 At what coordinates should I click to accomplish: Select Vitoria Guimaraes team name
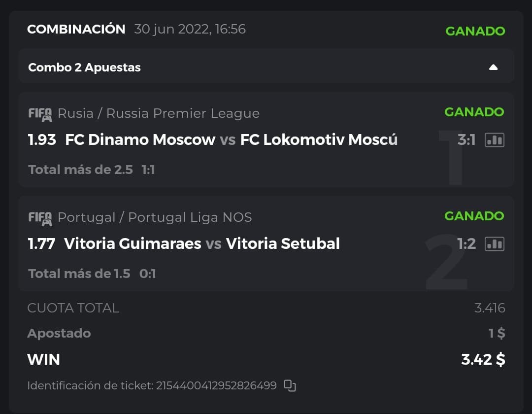point(133,243)
